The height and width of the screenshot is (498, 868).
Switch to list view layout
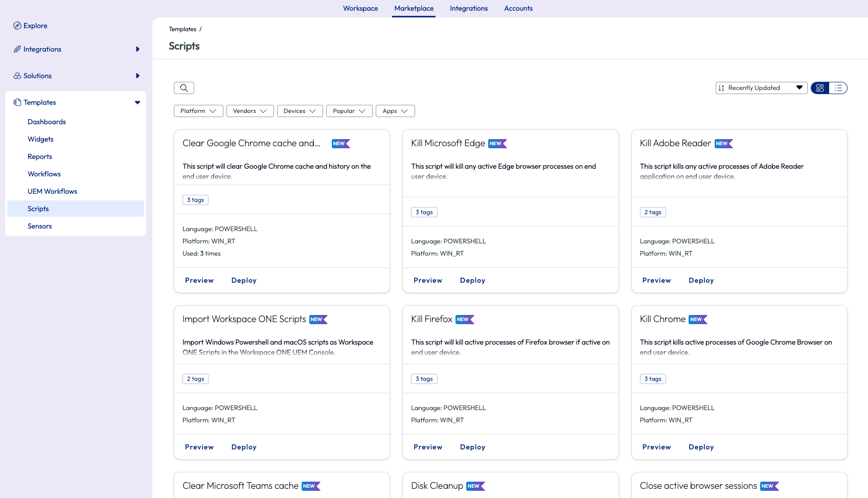838,88
